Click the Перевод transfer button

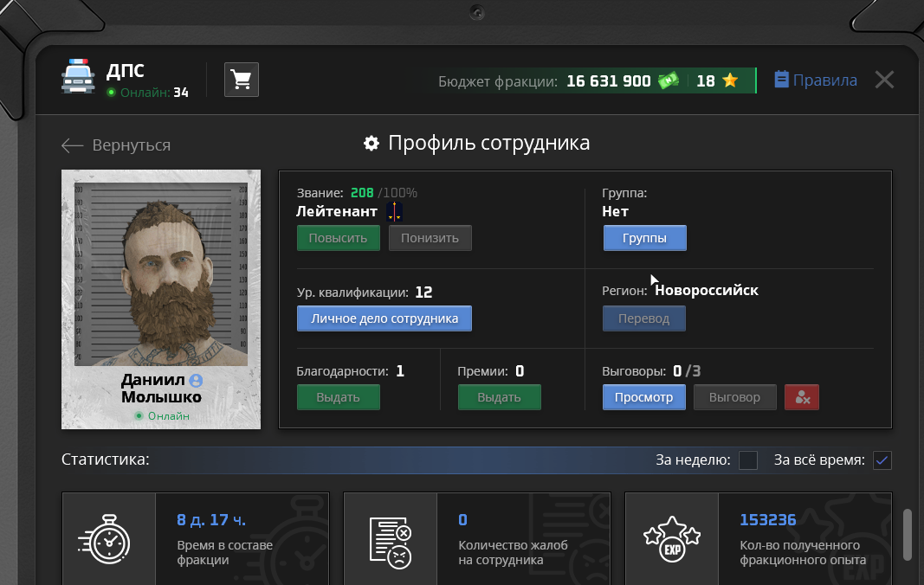click(643, 318)
